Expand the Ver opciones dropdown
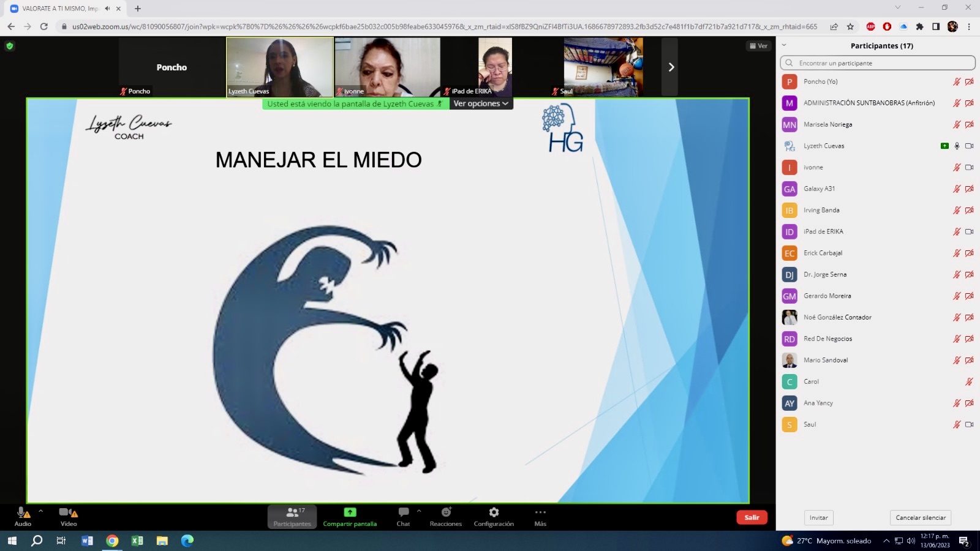The image size is (980, 551). (x=481, y=104)
